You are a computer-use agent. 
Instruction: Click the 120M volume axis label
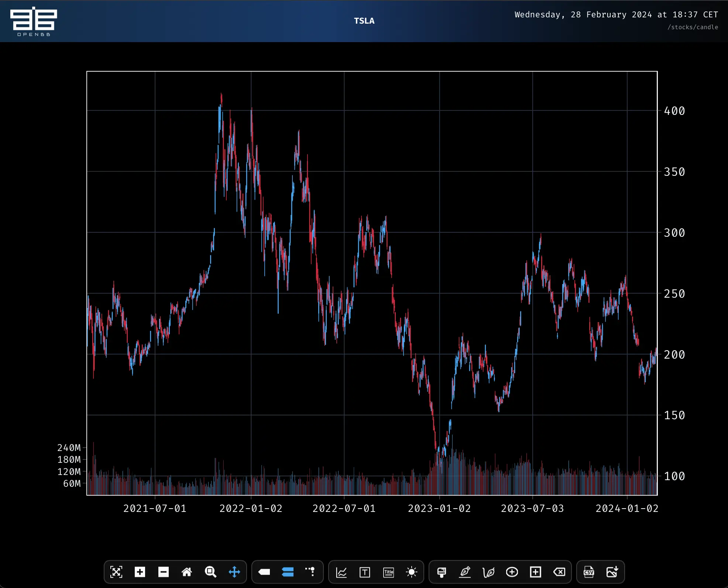[69, 472]
